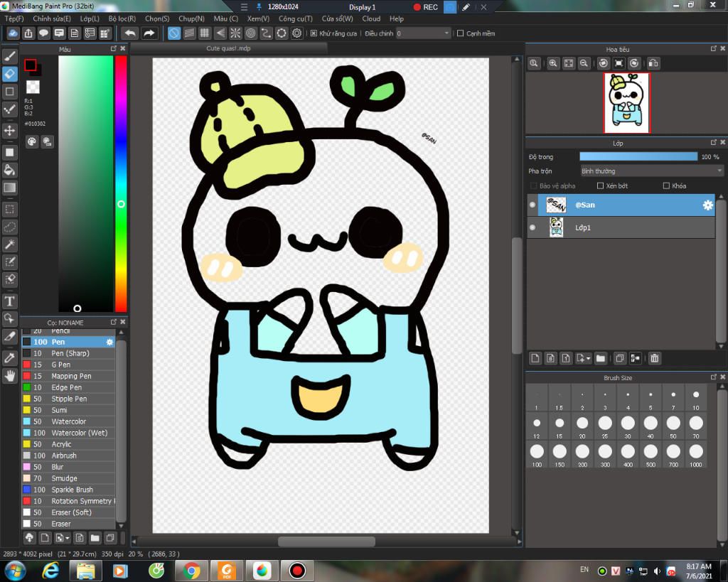Select the rectangular Selection tool

point(10,210)
